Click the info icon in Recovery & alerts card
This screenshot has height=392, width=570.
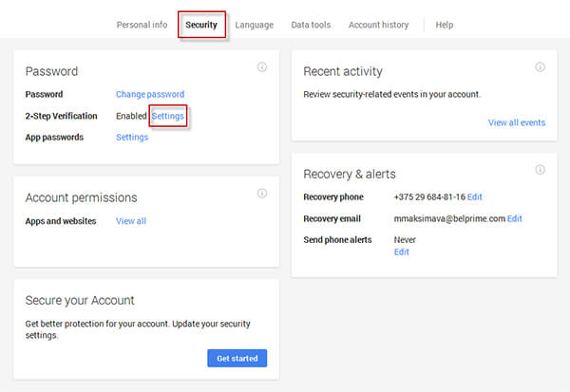pos(540,170)
